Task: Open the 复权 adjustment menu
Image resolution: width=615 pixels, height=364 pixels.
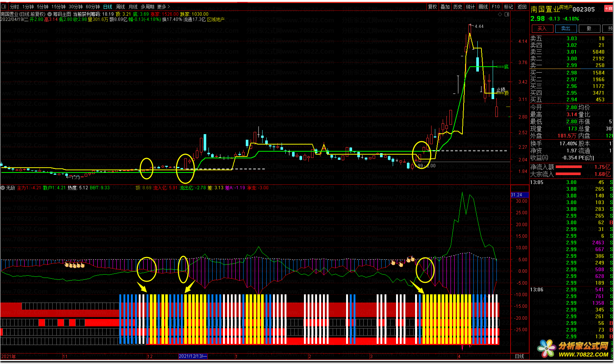Action: point(433,7)
